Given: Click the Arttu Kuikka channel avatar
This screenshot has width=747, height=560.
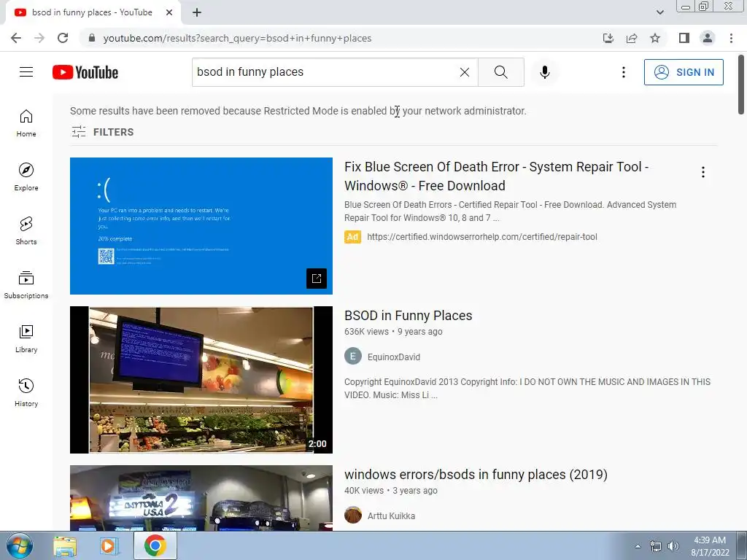Looking at the screenshot, I should [353, 516].
